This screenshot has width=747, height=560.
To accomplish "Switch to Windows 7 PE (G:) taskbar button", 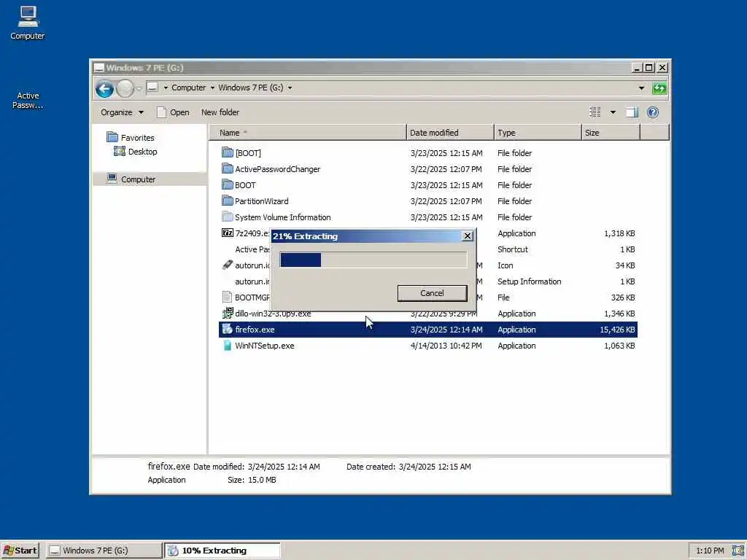I will [104, 551].
